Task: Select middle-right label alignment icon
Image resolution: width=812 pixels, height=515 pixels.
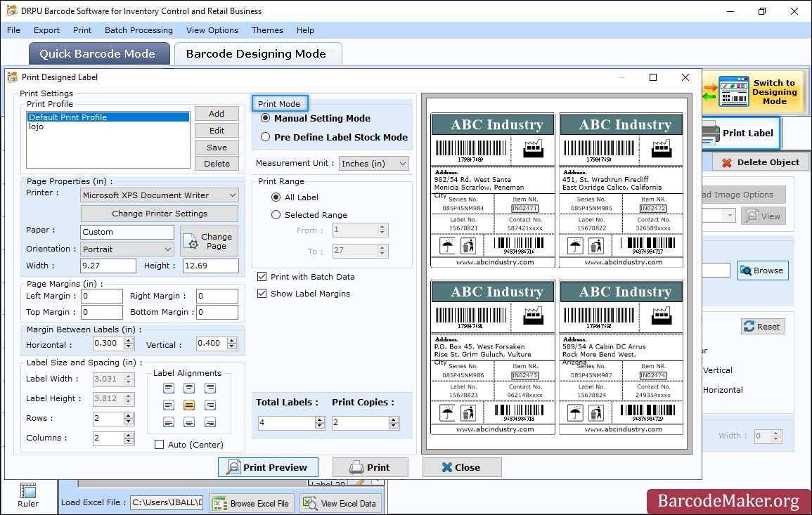Action: pyautogui.click(x=210, y=405)
